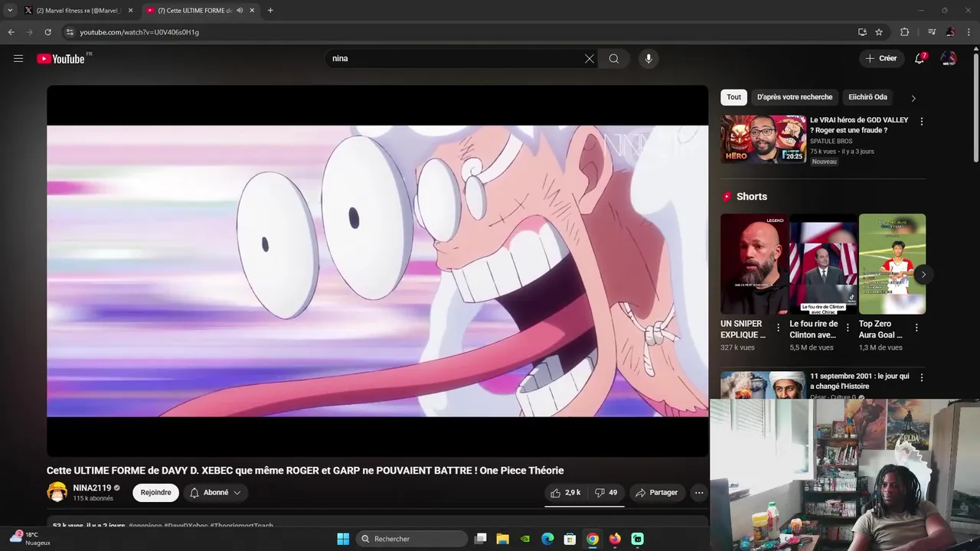Open Chrome three-dot menu
Screen dimensions: 980x551
click(969, 32)
